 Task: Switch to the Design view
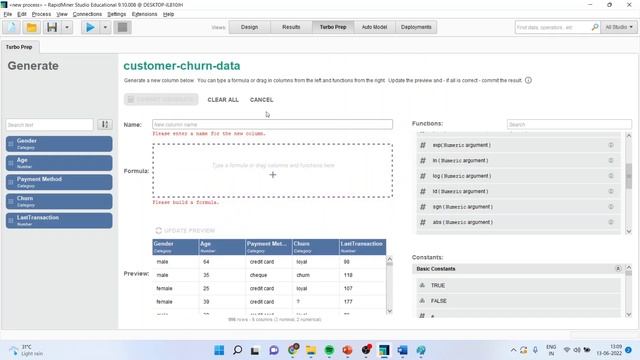coord(249,27)
